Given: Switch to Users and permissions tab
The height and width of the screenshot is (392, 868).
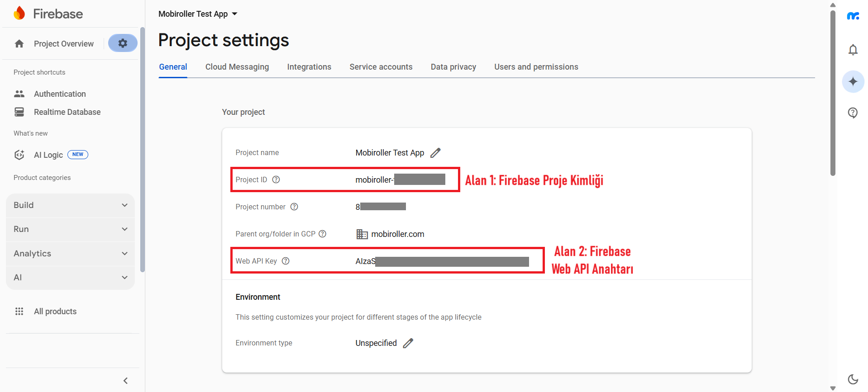Looking at the screenshot, I should coord(536,67).
